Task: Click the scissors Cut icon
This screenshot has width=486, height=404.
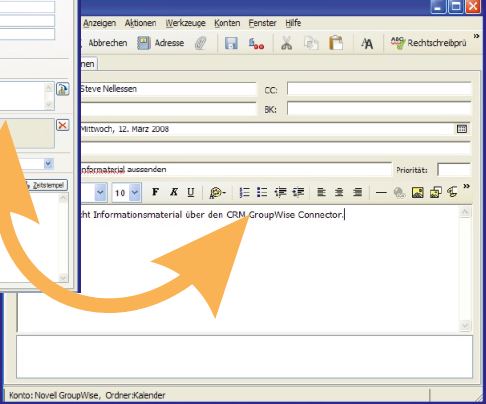Action: 287,43
